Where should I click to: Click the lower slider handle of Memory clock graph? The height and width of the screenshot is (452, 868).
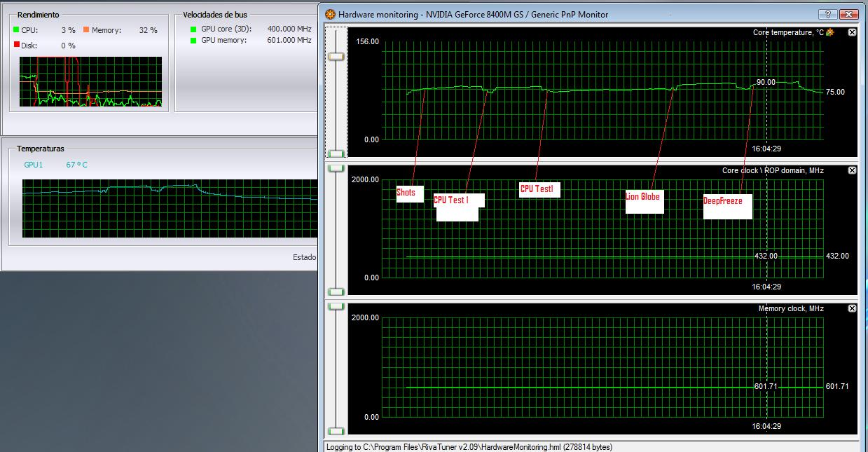point(337,431)
